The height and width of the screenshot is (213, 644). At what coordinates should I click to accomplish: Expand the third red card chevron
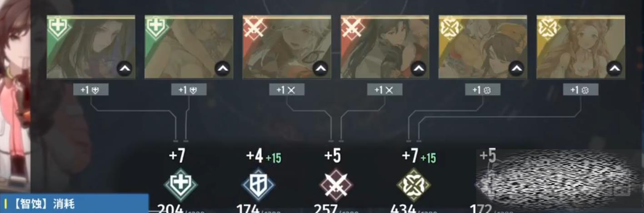click(x=320, y=69)
